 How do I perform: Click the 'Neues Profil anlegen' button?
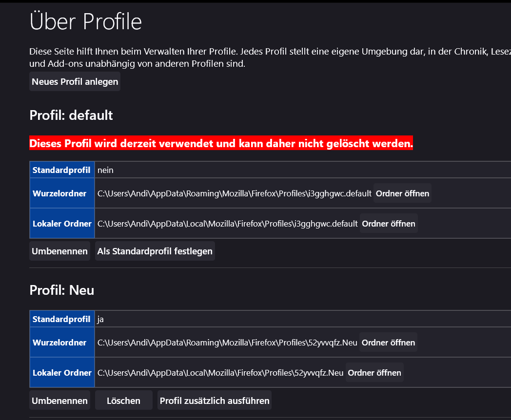[75, 82]
